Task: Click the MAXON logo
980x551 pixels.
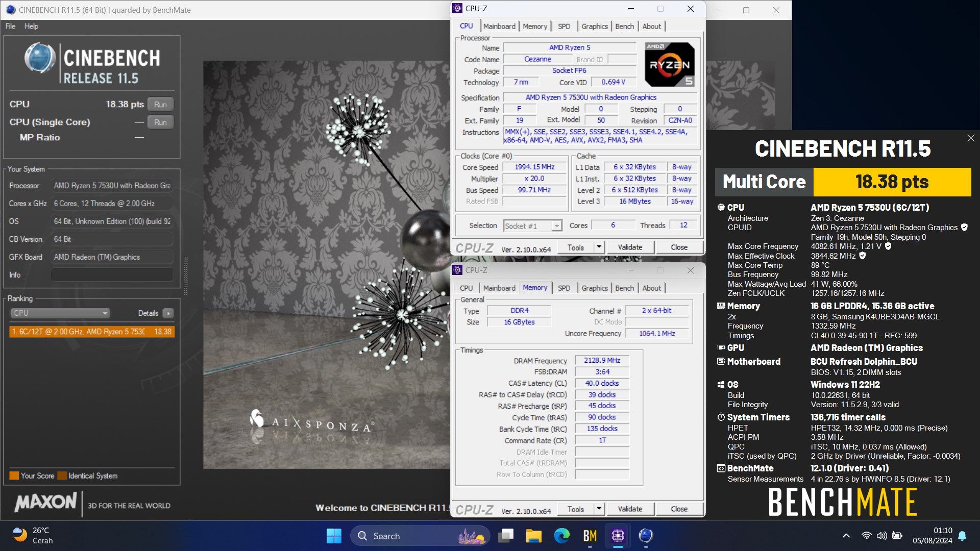Action: (x=46, y=503)
